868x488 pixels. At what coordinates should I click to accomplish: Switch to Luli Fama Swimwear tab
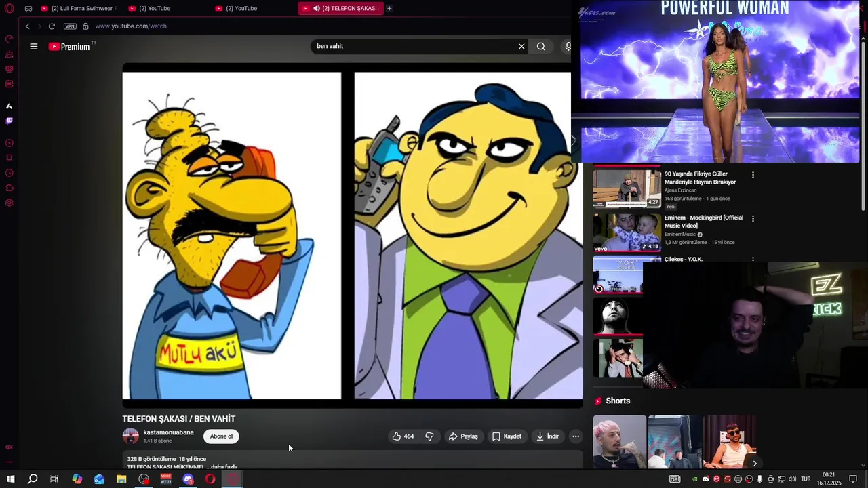click(x=79, y=9)
